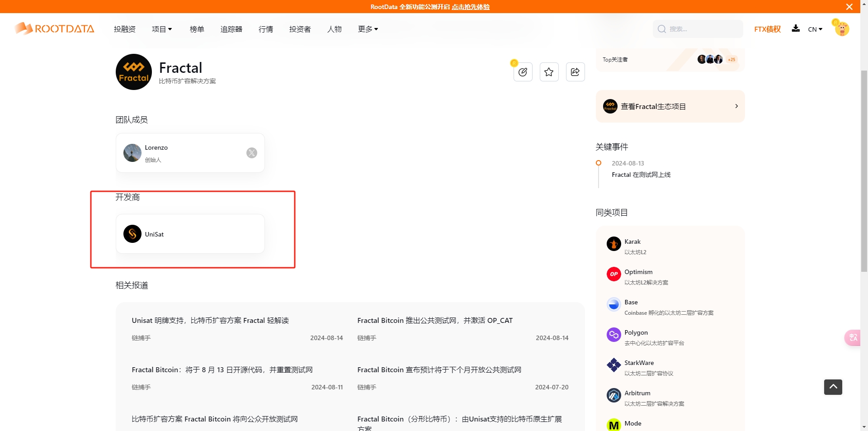Open article Unisat 明牌支持 Fractal 轻解读
This screenshot has width=868, height=431.
(210, 320)
